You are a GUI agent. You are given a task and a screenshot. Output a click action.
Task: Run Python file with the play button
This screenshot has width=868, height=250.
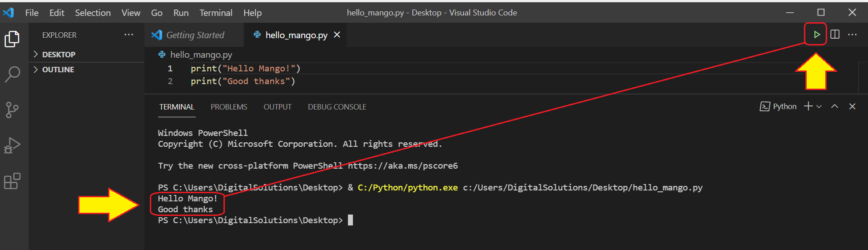point(816,35)
